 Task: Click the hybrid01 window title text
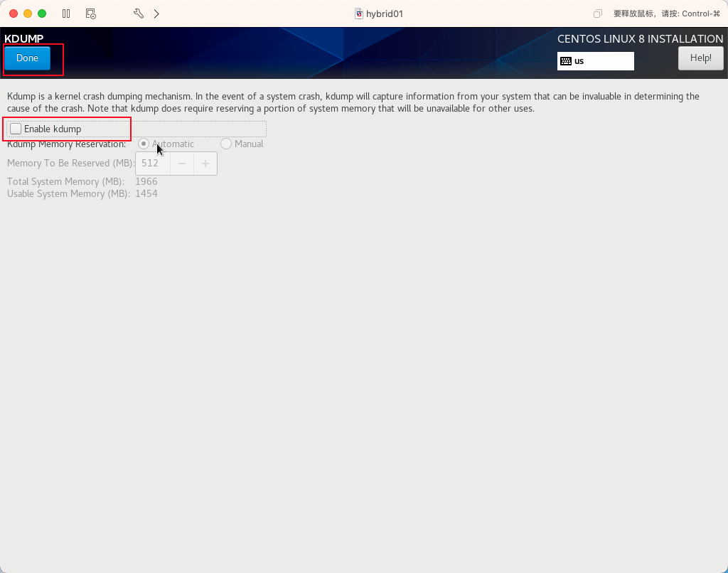click(385, 14)
